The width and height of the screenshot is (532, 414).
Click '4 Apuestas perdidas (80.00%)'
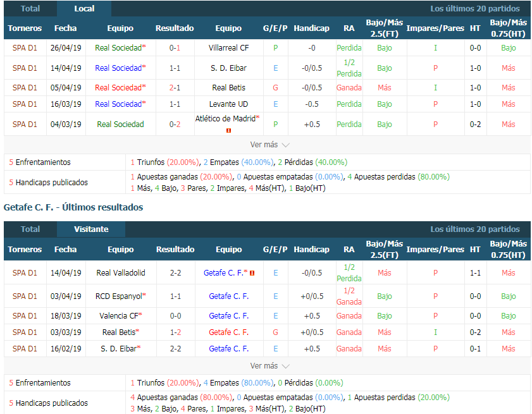point(399,177)
